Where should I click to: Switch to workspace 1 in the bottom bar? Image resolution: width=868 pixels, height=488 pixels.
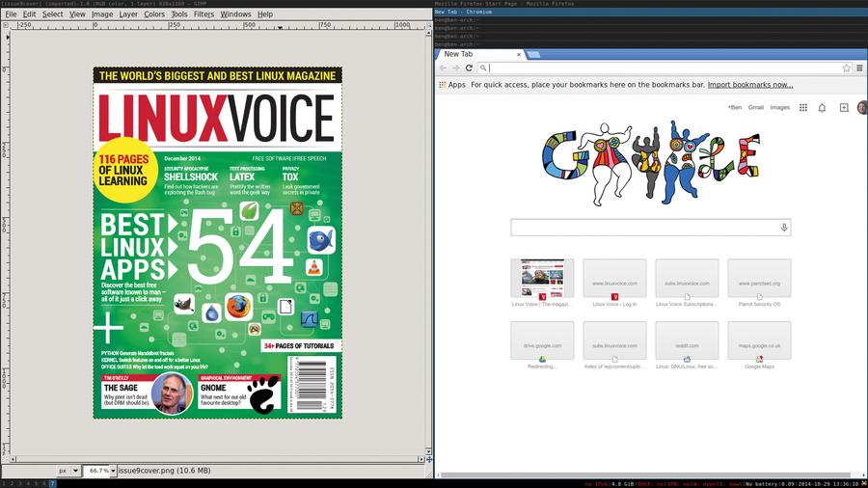point(3,483)
